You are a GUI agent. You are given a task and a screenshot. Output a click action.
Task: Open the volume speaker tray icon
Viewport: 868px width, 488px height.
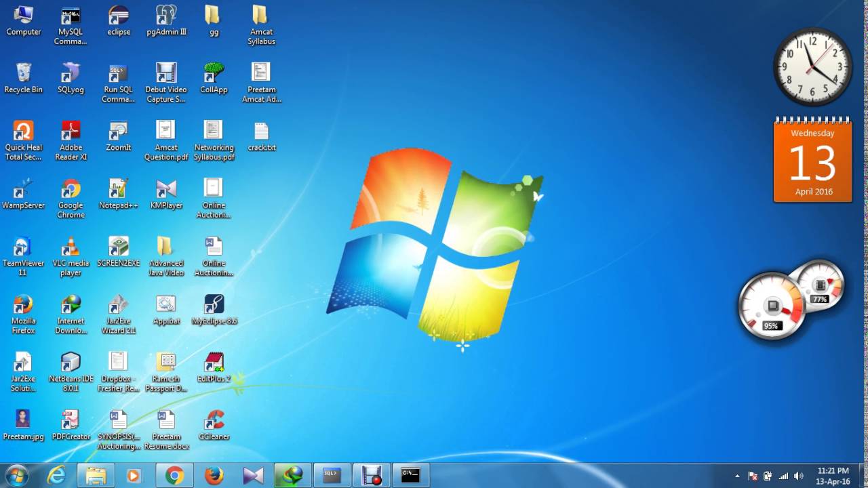pos(798,476)
